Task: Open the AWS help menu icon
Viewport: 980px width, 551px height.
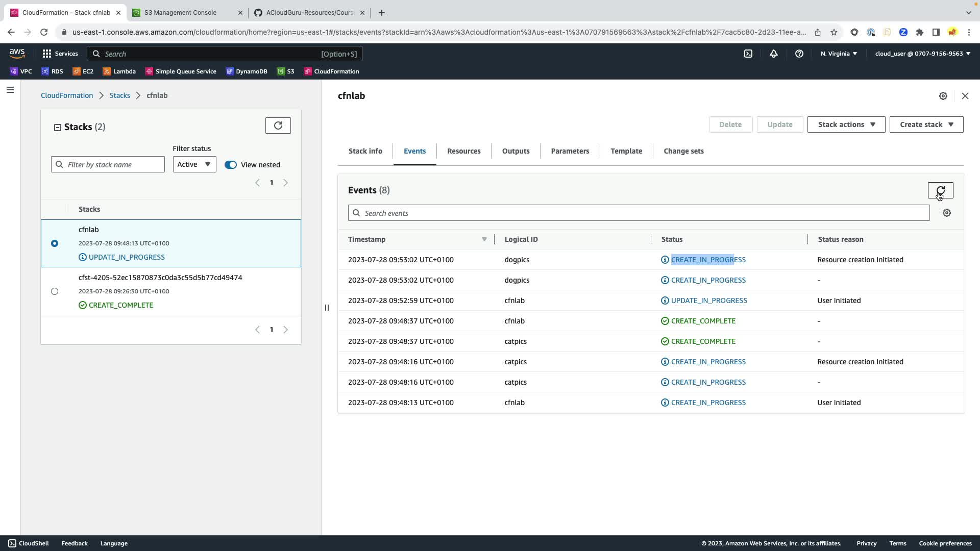Action: pyautogui.click(x=799, y=54)
